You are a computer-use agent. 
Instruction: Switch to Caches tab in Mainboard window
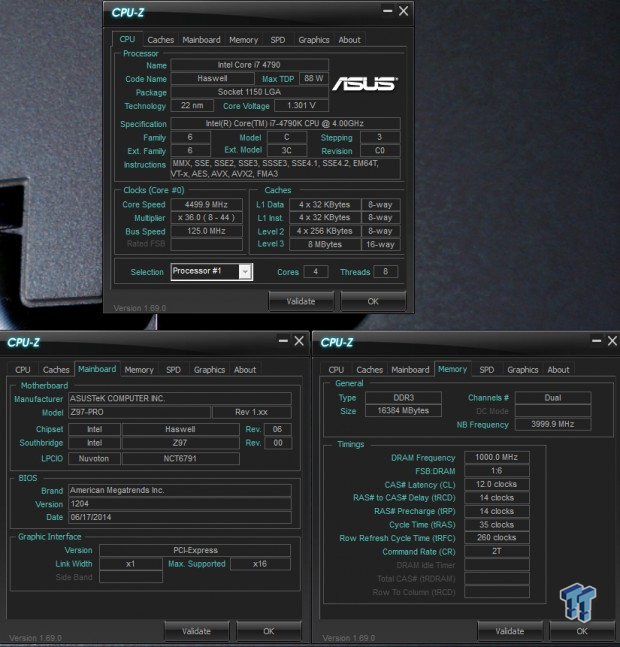(x=56, y=370)
